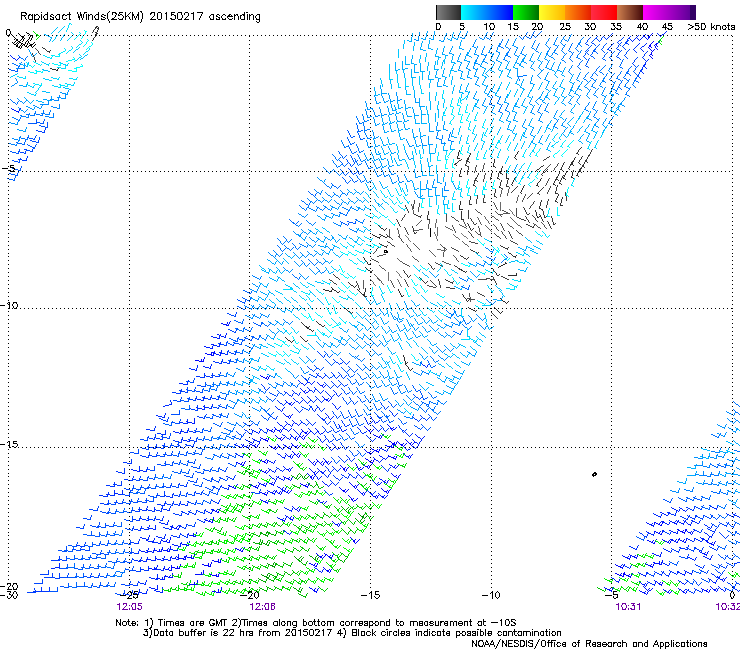Click the purple "12:05" swath time label
Image resolution: width=740 pixels, height=650 pixels.
point(129,607)
